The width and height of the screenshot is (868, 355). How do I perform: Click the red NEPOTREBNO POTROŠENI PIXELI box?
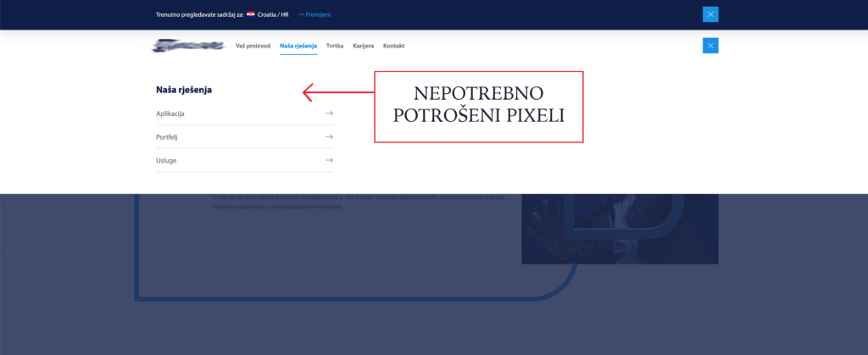pyautogui.click(x=479, y=107)
